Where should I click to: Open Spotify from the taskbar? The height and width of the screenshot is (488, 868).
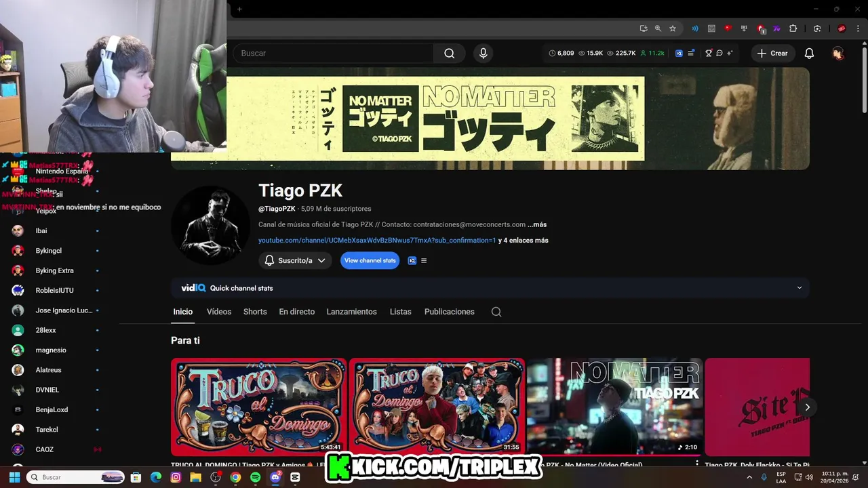click(x=255, y=477)
